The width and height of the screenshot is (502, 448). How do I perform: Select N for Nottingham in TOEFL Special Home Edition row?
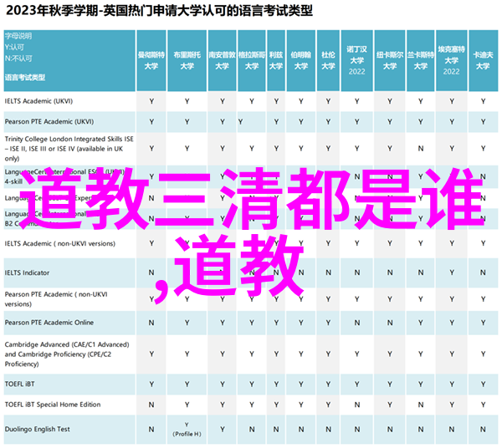(356, 405)
